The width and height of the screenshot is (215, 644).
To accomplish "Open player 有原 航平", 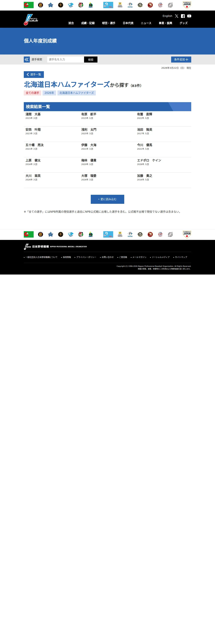I will (x=89, y=114).
